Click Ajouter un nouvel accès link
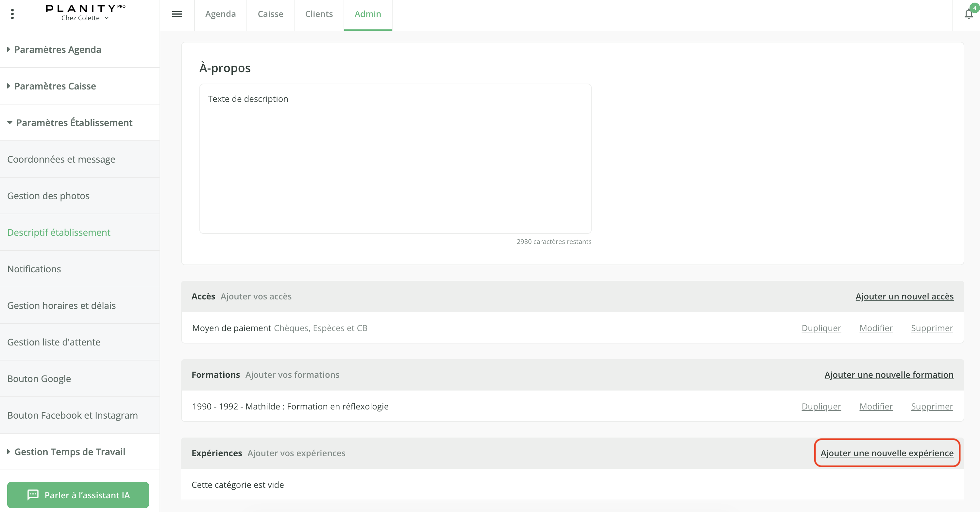This screenshot has width=980, height=512. pyautogui.click(x=904, y=296)
